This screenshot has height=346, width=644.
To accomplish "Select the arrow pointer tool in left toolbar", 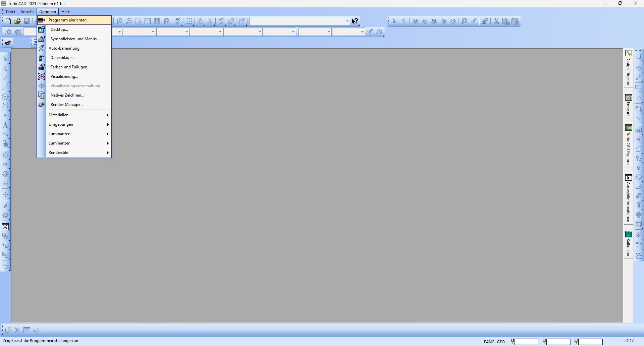I will click(x=5, y=59).
